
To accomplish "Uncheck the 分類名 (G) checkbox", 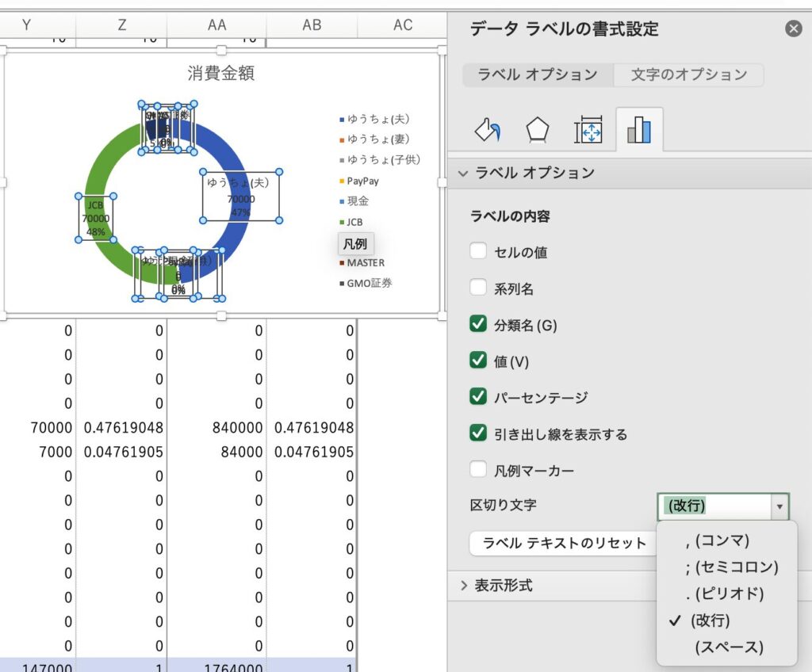I will [x=478, y=324].
